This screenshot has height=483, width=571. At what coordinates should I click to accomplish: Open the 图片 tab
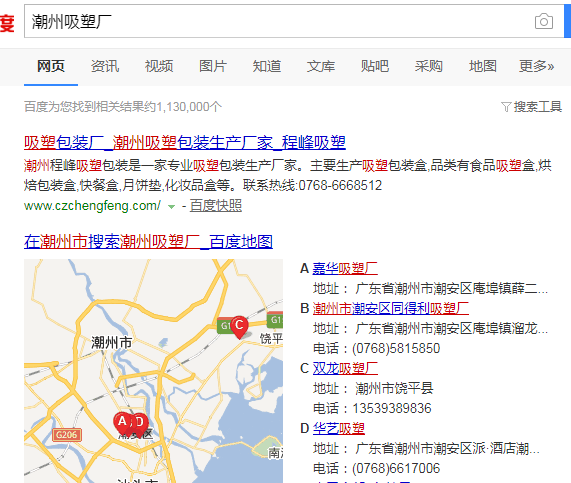pyautogui.click(x=213, y=66)
